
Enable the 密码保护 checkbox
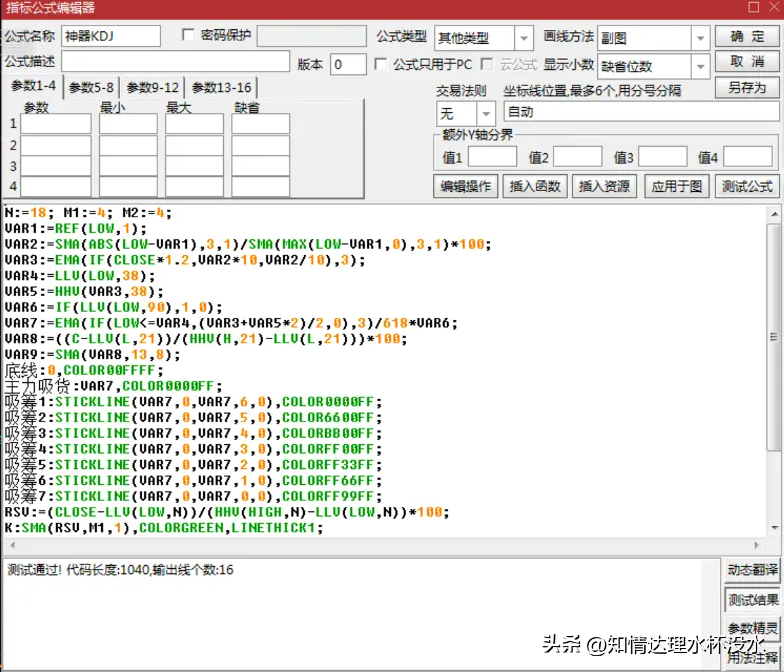point(189,35)
